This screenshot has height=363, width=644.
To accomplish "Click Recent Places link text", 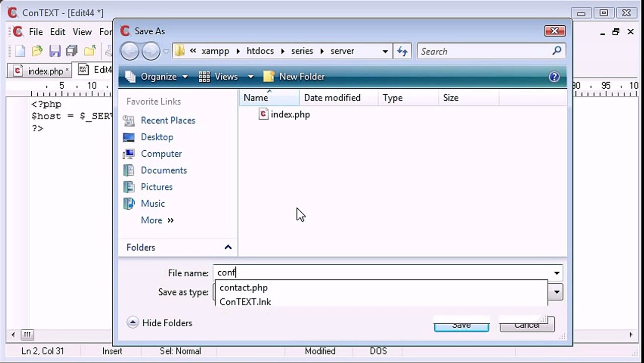I will (x=168, y=120).
